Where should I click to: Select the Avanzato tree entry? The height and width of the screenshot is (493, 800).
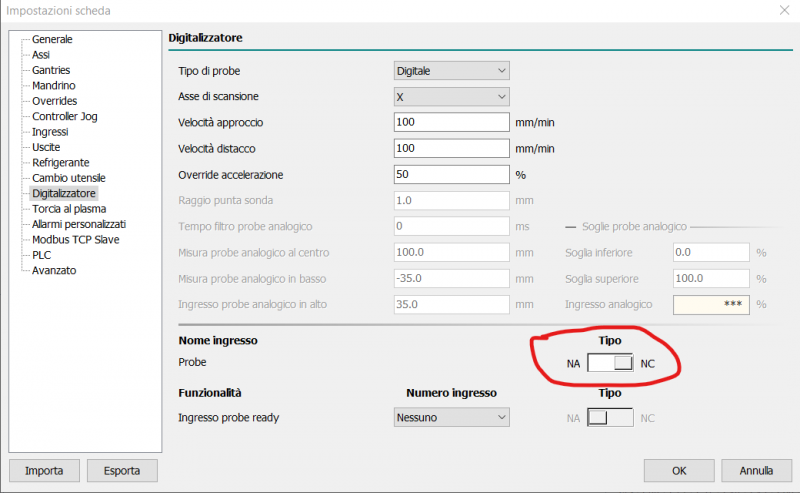pyautogui.click(x=54, y=270)
